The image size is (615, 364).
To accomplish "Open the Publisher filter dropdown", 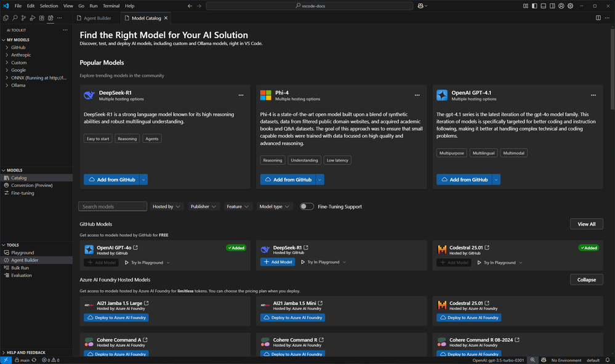I will pyautogui.click(x=204, y=207).
